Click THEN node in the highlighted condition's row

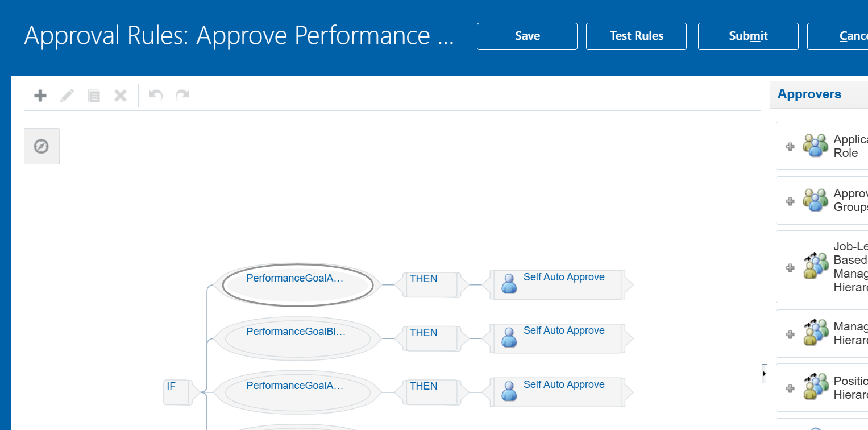point(433,285)
